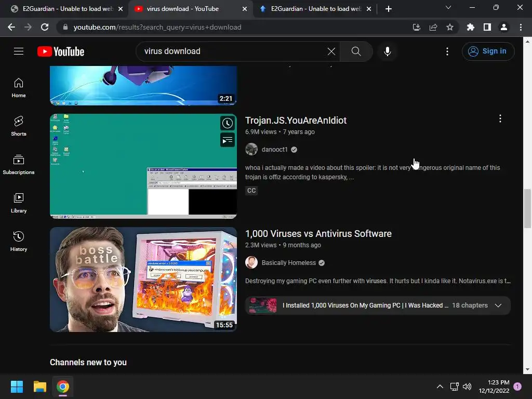The image size is (532, 399).
Task: Share this page icon
Action: (x=433, y=27)
